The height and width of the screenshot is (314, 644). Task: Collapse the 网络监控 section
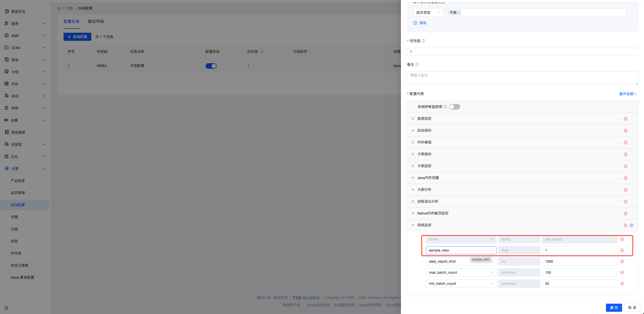coord(413,225)
